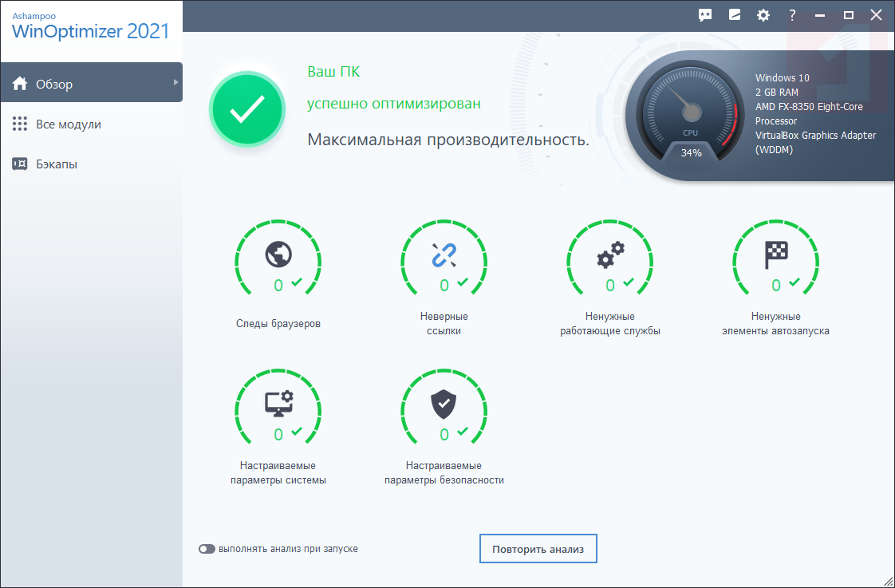Click the shield icon for Настраиваемые параметры безопасности
This screenshot has height=588, width=895.
(x=444, y=404)
